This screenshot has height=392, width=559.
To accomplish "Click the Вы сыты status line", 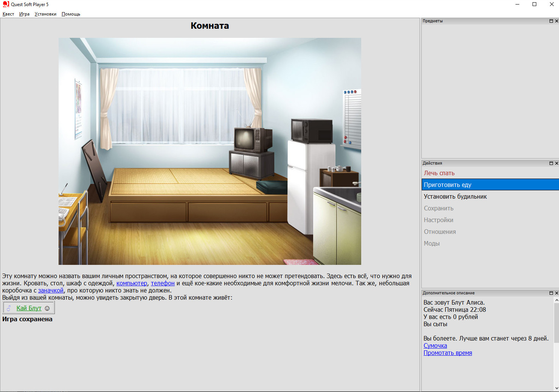I will tap(435, 324).
